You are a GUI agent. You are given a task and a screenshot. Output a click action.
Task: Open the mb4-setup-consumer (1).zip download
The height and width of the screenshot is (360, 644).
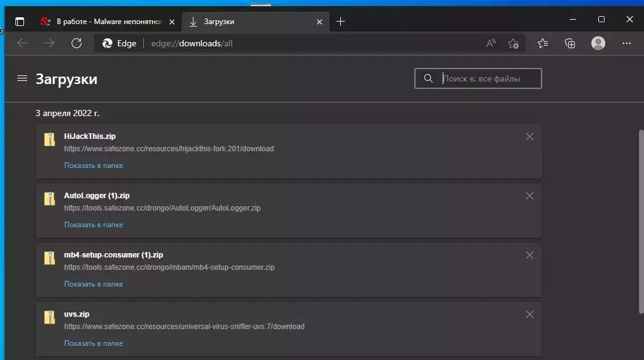pos(114,255)
